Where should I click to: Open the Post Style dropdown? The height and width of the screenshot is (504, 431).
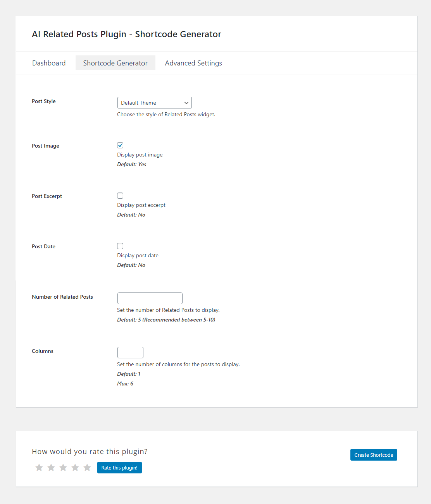(x=154, y=103)
